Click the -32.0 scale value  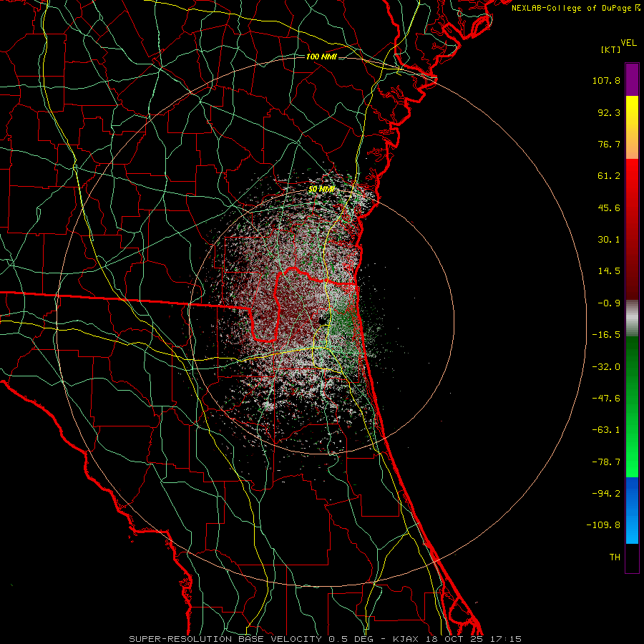pyautogui.click(x=606, y=367)
